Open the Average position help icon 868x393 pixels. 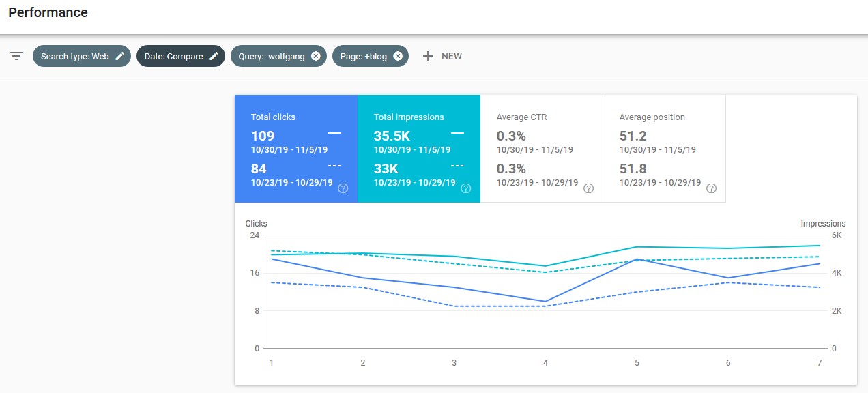(x=710, y=188)
